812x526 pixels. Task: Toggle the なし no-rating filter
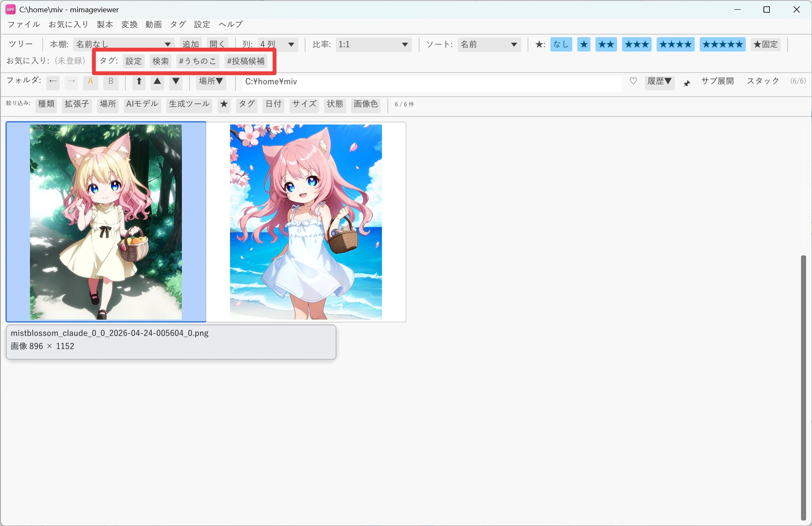(561, 44)
